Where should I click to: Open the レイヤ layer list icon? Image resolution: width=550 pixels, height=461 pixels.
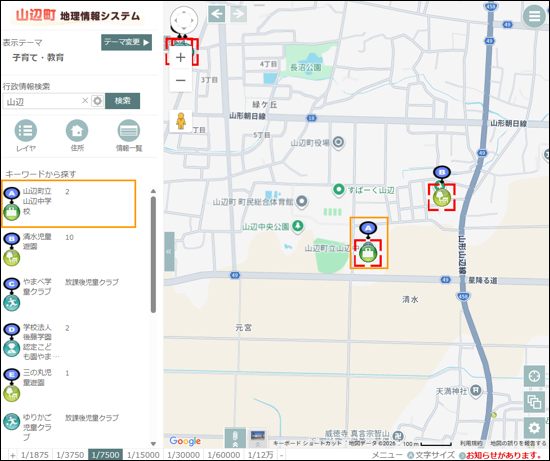coord(25,131)
